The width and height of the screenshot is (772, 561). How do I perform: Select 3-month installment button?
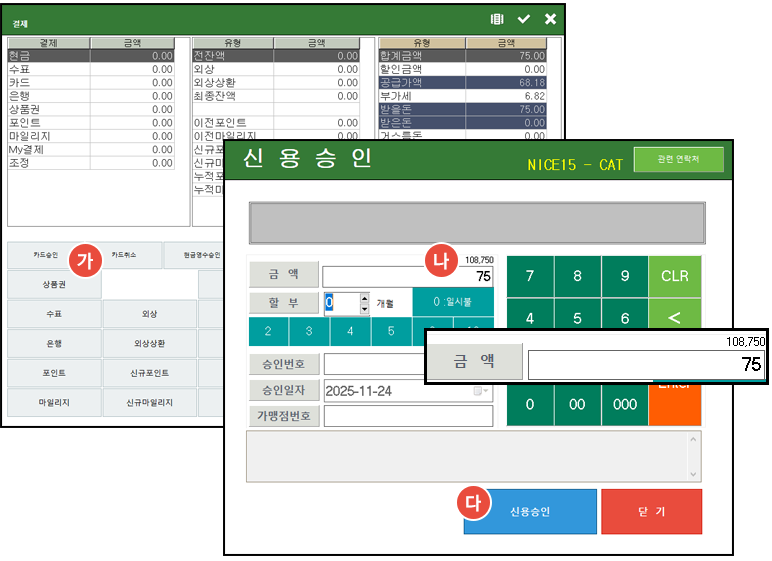(309, 331)
